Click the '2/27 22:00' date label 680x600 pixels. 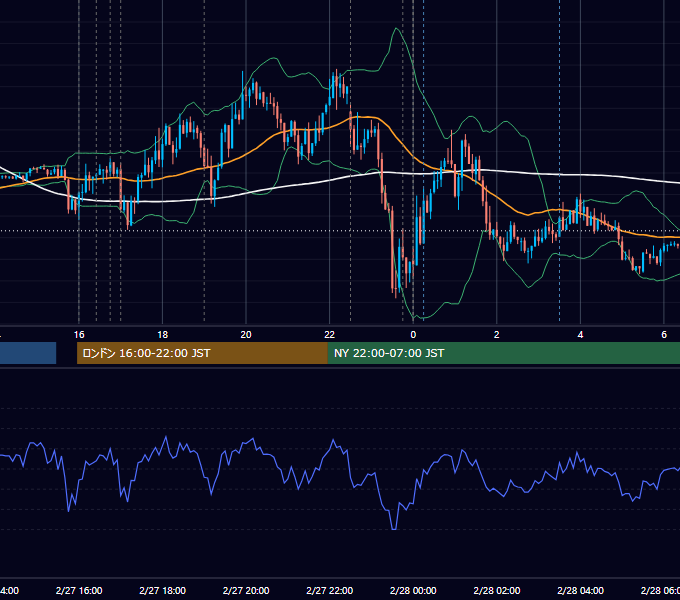pyautogui.click(x=330, y=590)
